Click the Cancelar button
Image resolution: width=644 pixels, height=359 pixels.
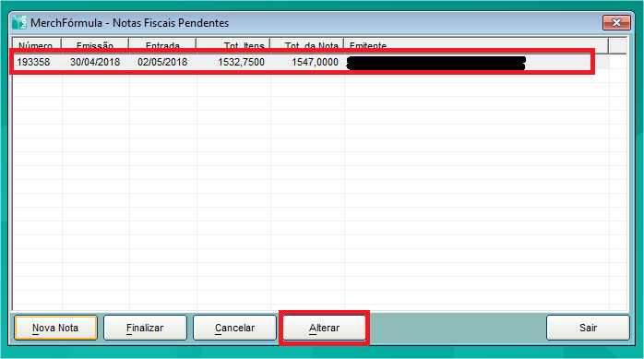tap(234, 328)
